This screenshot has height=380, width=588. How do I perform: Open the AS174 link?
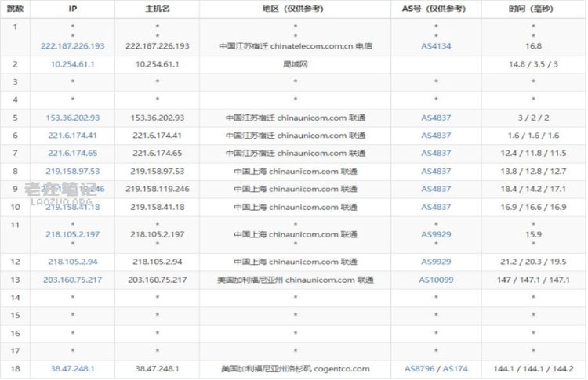click(455, 368)
